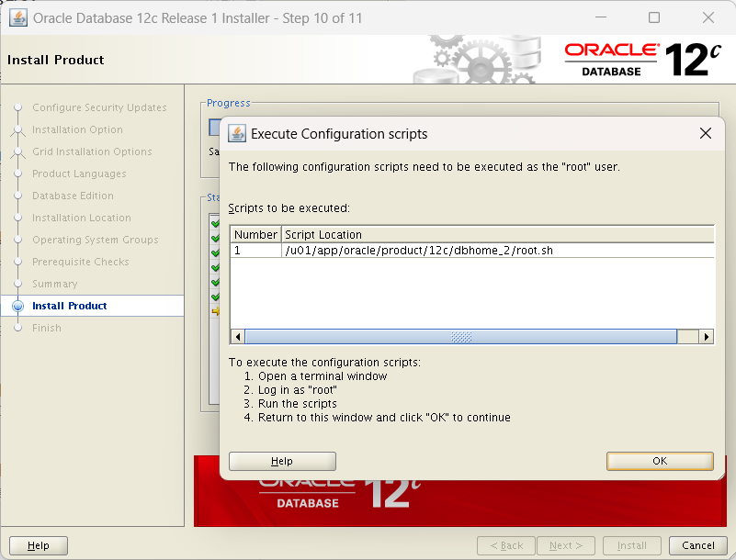736x560 pixels.
Task: Minimize the Oracle installer window
Action: (601, 17)
